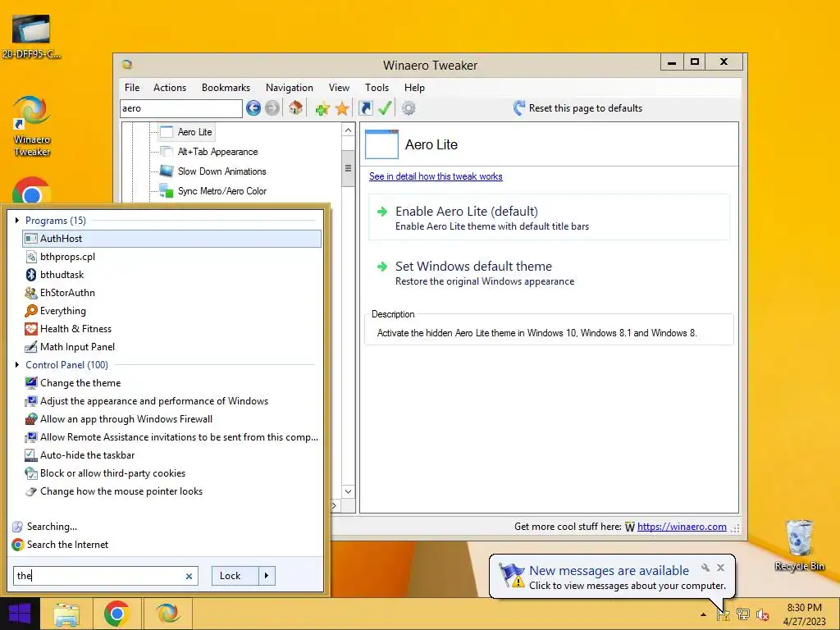The width and height of the screenshot is (840, 630).
Task: Open bthudtask Bluetooth result
Action: [x=172, y=275]
